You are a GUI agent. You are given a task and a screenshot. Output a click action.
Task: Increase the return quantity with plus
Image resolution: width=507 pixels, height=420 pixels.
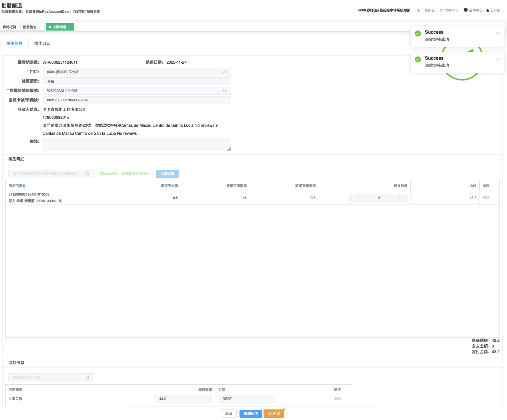coord(403,198)
